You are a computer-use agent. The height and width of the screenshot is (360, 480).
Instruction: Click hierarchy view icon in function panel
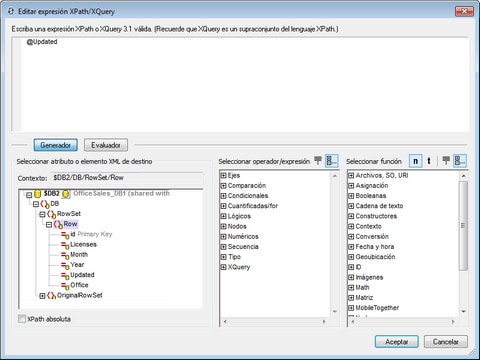(x=460, y=161)
